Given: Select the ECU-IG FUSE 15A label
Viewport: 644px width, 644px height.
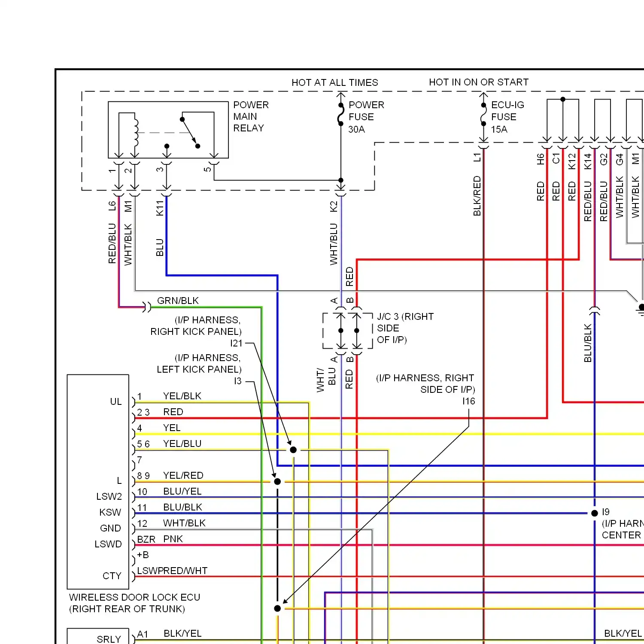Looking at the screenshot, I should tap(507, 117).
